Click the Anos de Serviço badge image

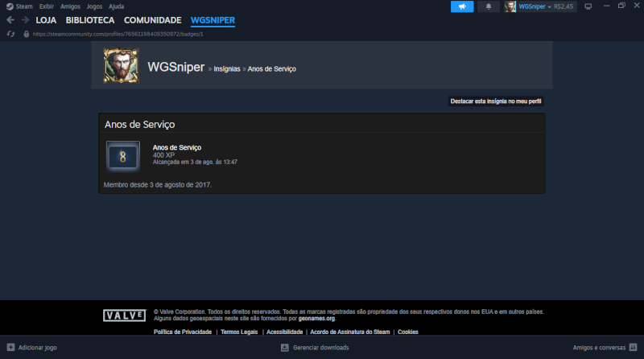click(123, 155)
